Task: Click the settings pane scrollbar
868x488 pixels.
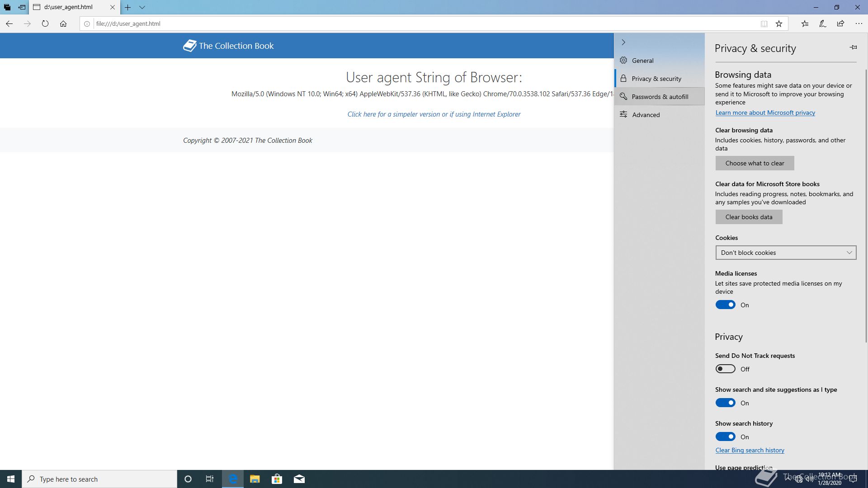Action: [x=866, y=206]
